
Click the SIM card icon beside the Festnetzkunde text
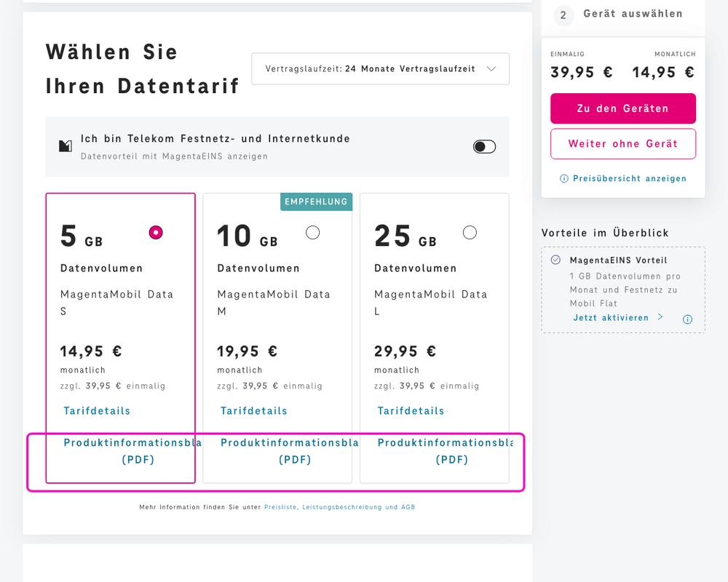coord(66,145)
